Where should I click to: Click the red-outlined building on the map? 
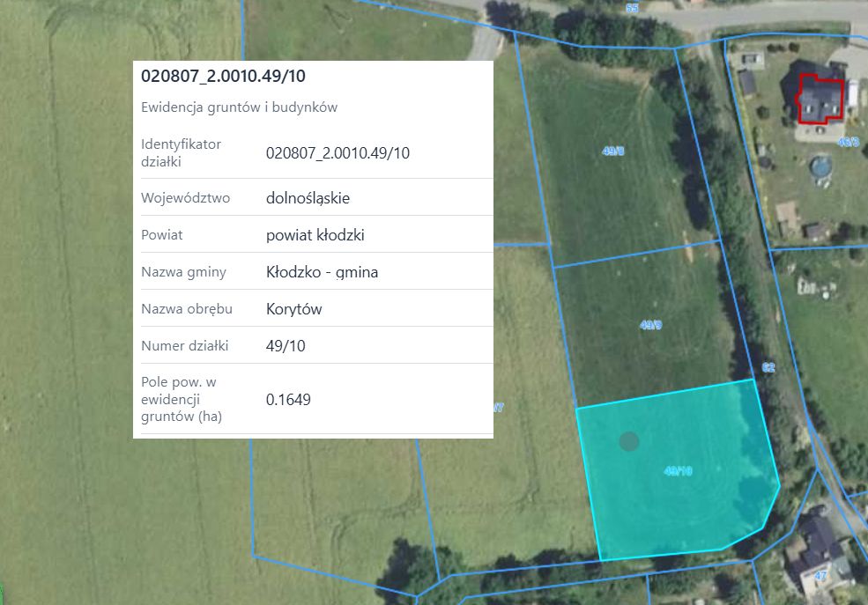tap(820, 99)
